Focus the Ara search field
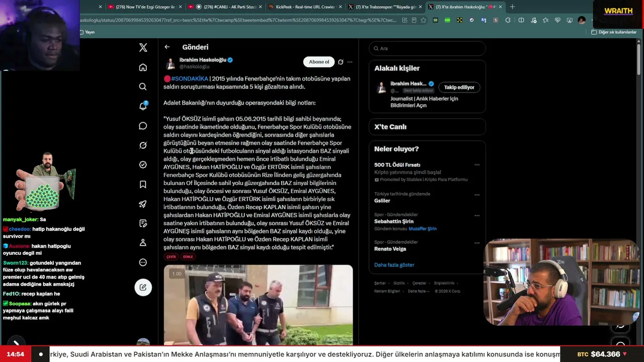The width and height of the screenshot is (644, 362). [x=427, y=48]
